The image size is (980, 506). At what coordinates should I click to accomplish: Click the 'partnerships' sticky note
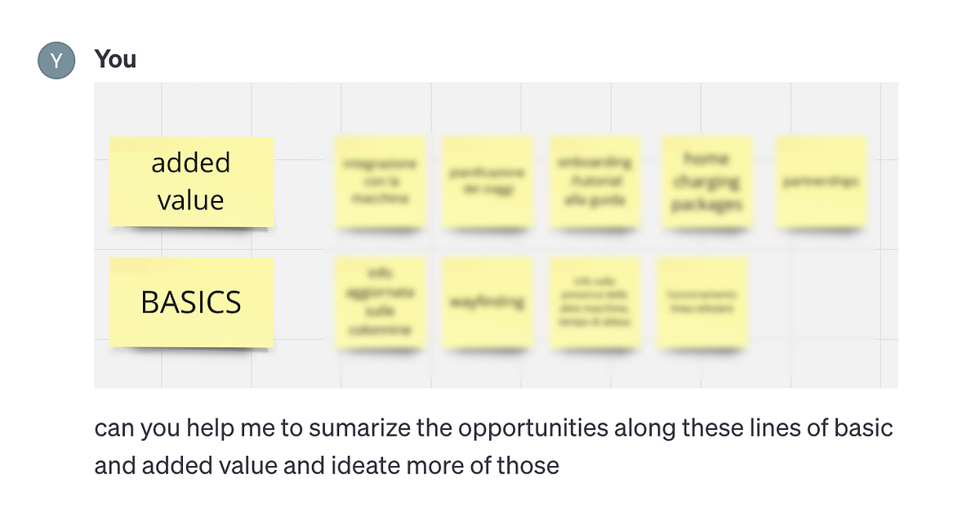pos(821,181)
